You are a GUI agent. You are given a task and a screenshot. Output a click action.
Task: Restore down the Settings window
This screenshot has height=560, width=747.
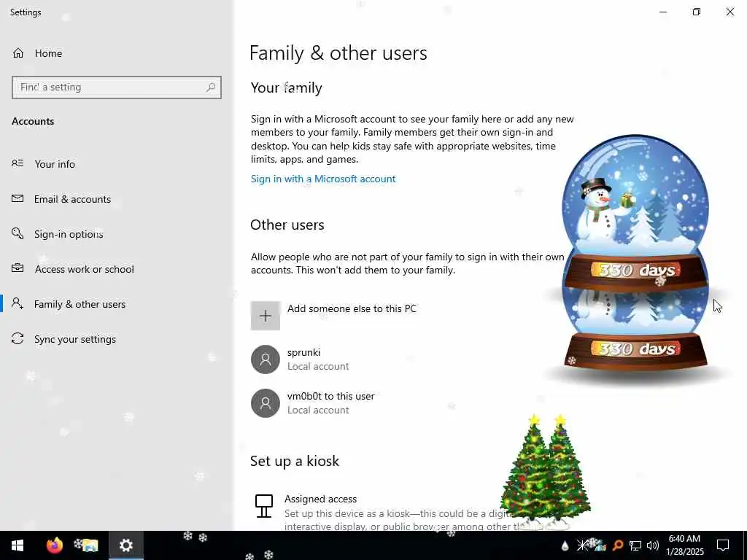697,12
